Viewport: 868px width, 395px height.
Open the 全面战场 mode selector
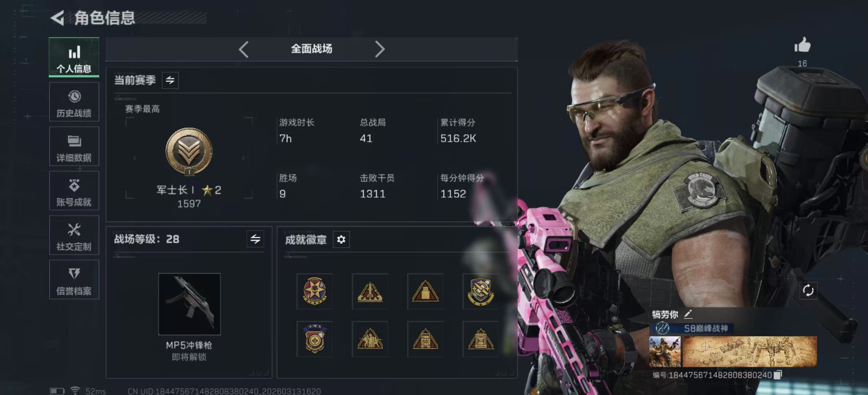(x=312, y=49)
